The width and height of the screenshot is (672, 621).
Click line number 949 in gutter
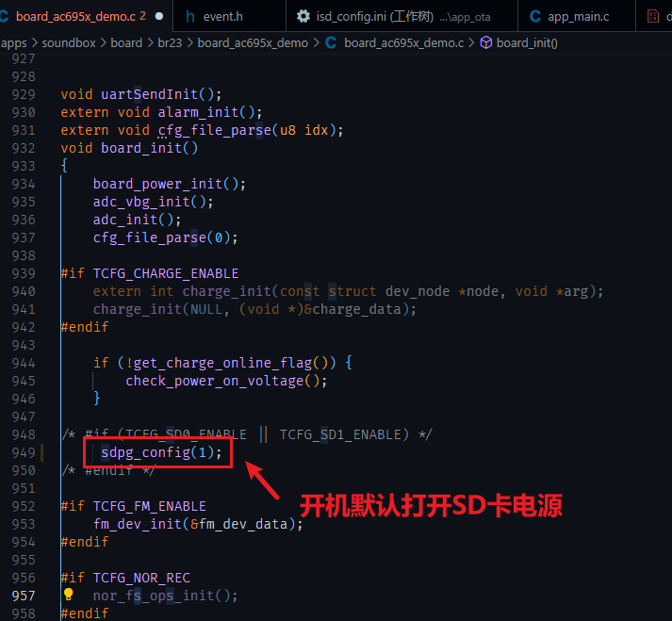pyautogui.click(x=24, y=452)
